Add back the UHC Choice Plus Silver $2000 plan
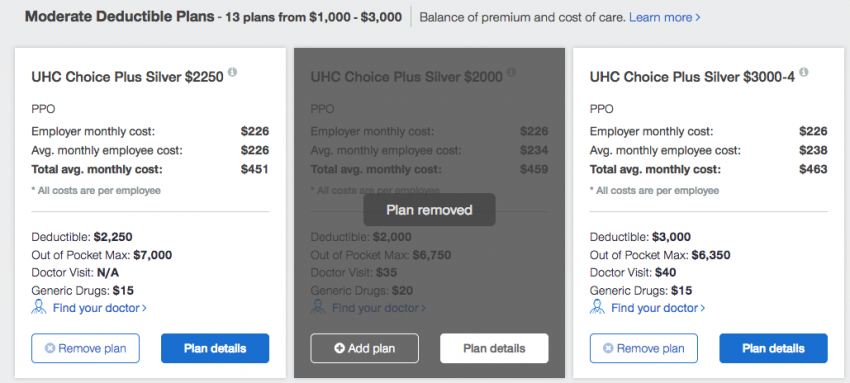 tap(364, 348)
